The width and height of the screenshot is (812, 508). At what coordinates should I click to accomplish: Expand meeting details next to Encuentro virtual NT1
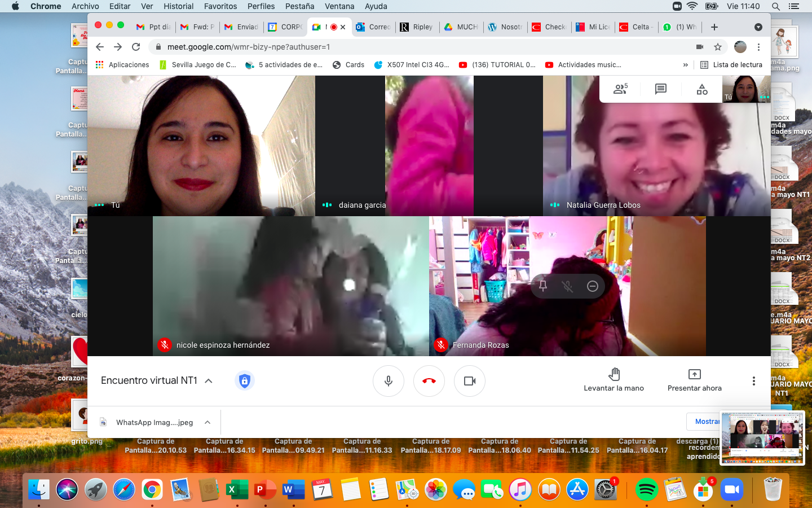coord(209,380)
